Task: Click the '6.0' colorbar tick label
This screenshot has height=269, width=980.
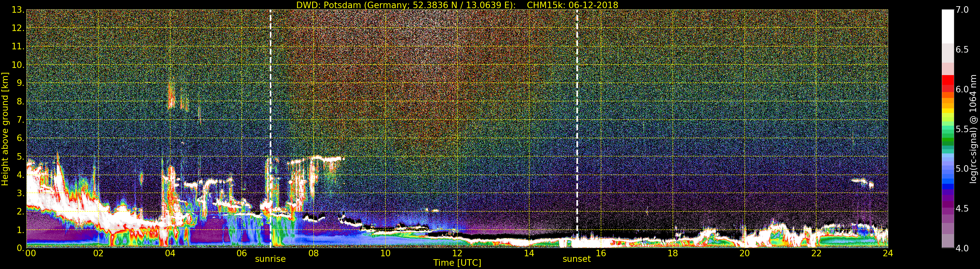Action: pyautogui.click(x=962, y=89)
